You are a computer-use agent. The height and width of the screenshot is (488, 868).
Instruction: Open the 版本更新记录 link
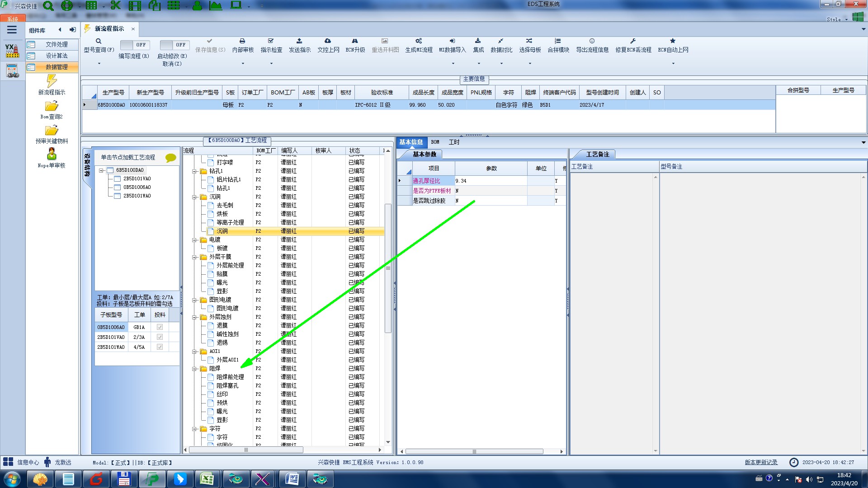point(761,462)
